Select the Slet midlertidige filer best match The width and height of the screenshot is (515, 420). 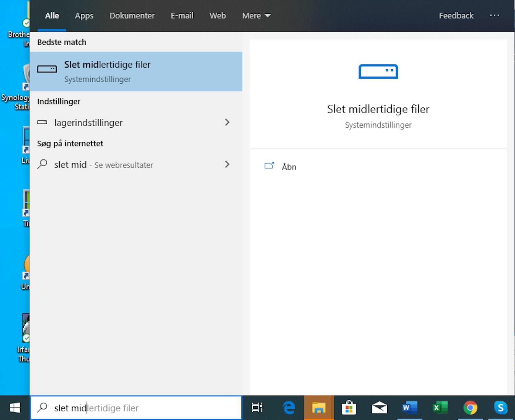[136, 71]
